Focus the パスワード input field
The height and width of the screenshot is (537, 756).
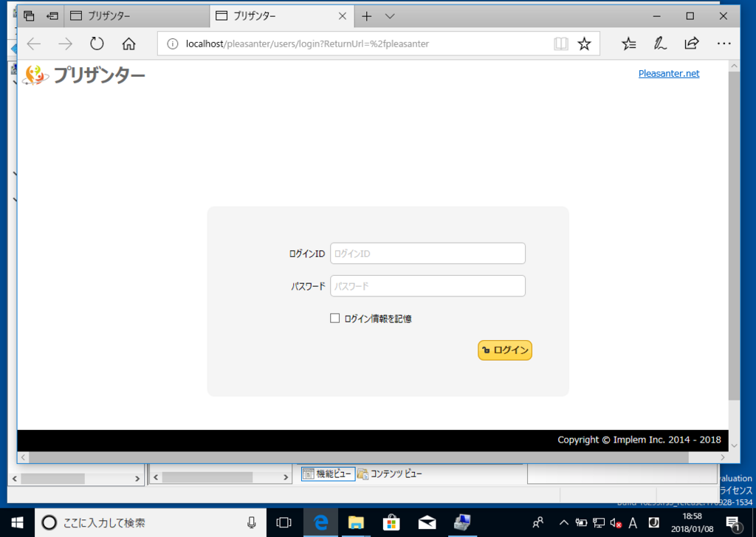pyautogui.click(x=427, y=286)
